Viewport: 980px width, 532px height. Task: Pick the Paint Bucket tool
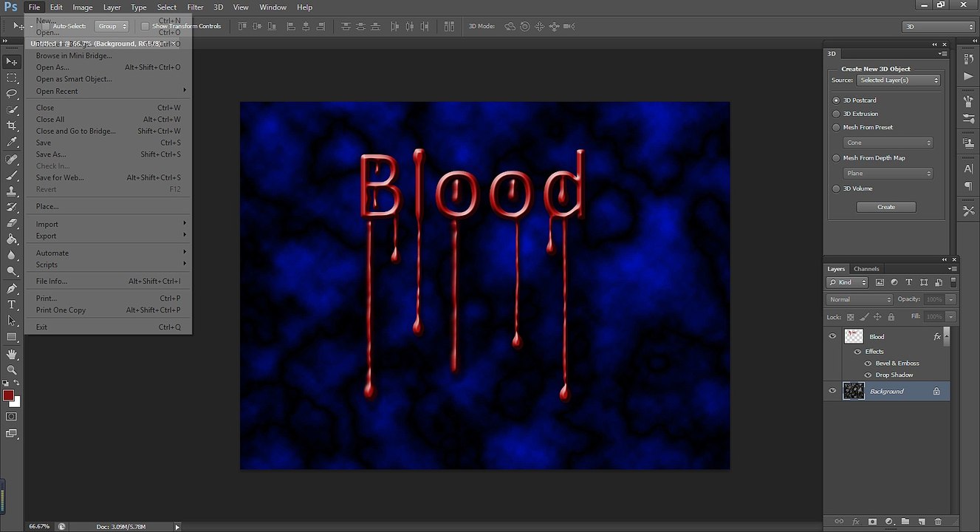pos(12,239)
